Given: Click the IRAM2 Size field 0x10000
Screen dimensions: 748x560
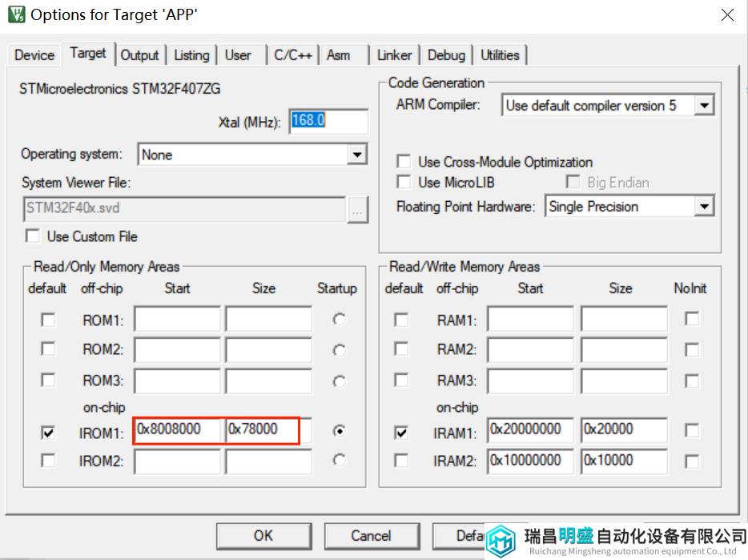Looking at the screenshot, I should pos(624,461).
